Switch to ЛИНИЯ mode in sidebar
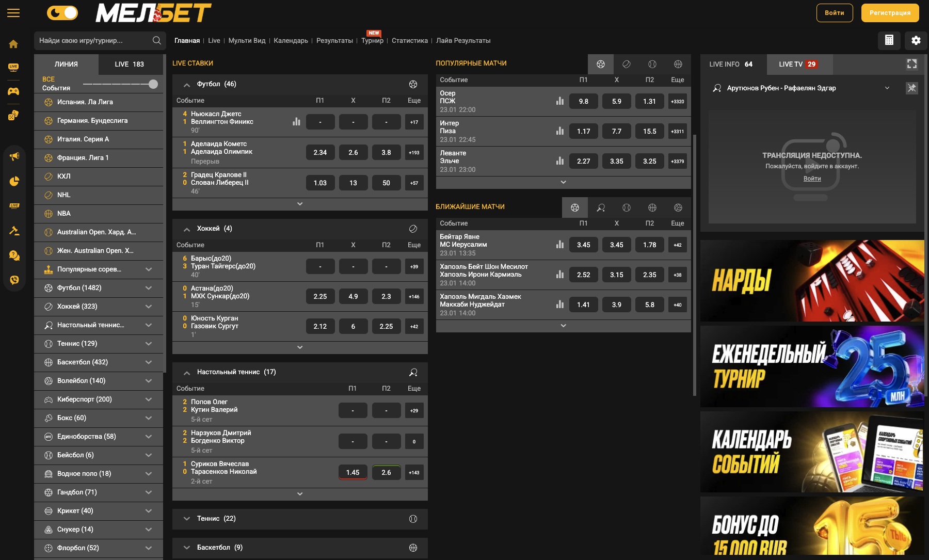This screenshot has width=929, height=560. (x=66, y=64)
